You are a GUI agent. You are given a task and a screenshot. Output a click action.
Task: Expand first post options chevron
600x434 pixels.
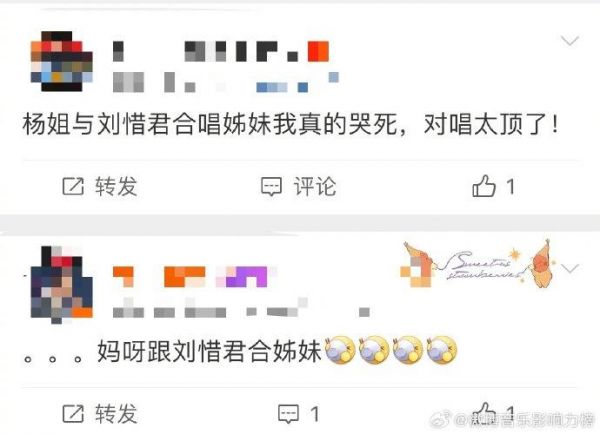coord(569,40)
